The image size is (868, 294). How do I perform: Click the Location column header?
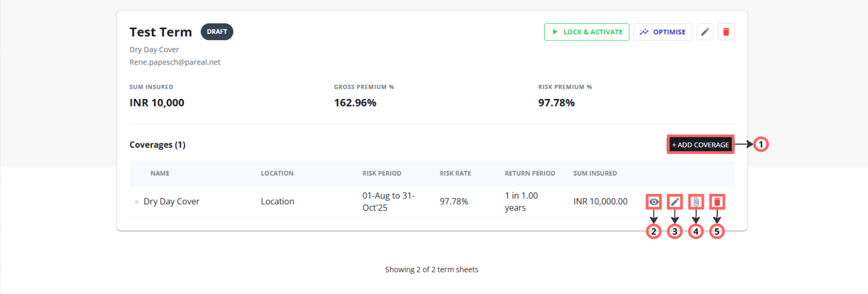[277, 173]
